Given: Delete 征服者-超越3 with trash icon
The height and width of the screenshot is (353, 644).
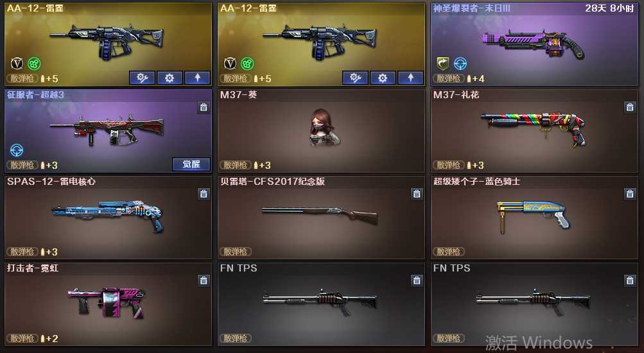Looking at the screenshot, I should click(204, 108).
